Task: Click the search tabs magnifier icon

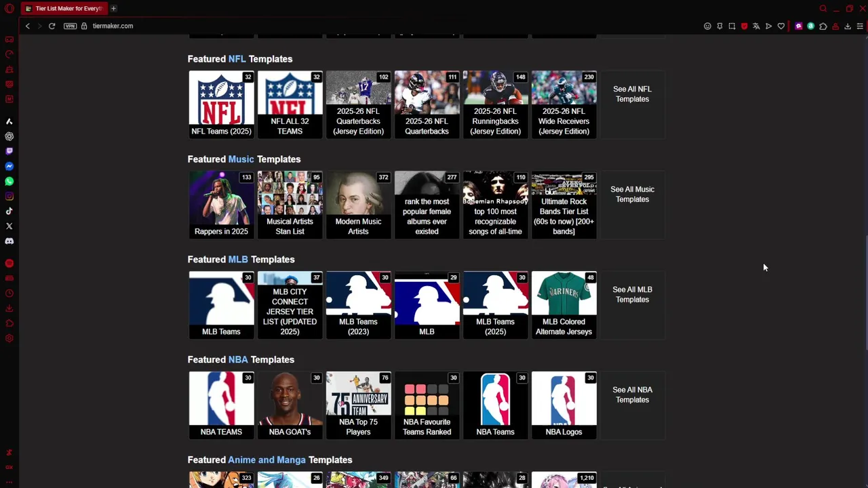Action: (823, 9)
